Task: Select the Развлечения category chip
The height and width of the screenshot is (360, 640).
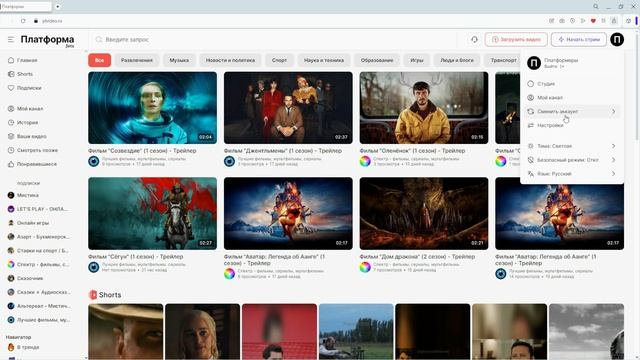Action: tap(137, 60)
